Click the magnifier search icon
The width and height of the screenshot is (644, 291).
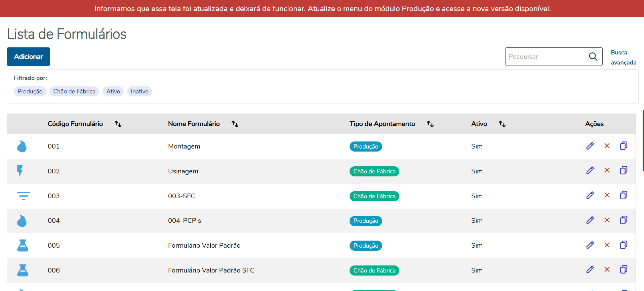click(593, 56)
